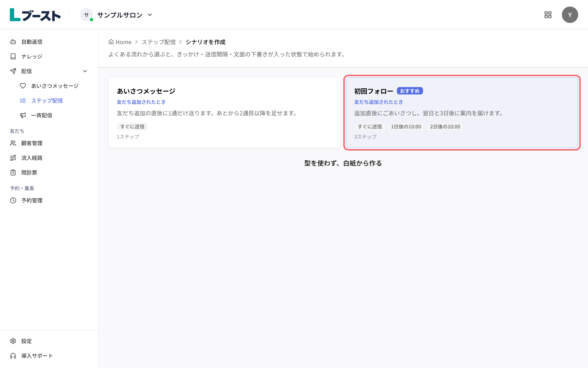588x368 pixels.
Task: Choose the 初回フォロー template card
Action: 462,112
